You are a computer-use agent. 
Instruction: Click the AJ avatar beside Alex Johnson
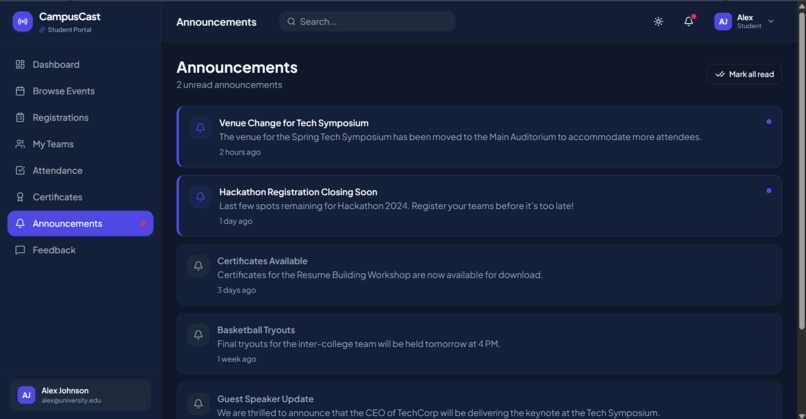(x=26, y=395)
